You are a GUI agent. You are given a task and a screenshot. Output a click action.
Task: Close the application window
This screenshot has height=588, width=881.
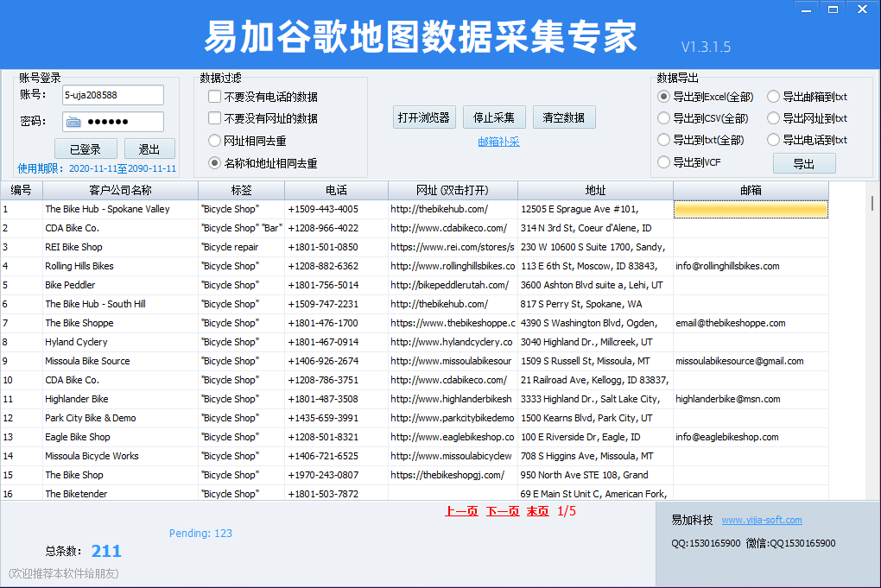pos(862,9)
